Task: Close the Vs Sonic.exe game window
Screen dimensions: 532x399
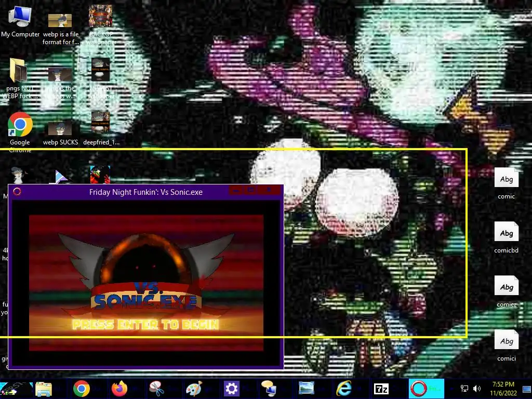Action: pyautogui.click(x=269, y=190)
